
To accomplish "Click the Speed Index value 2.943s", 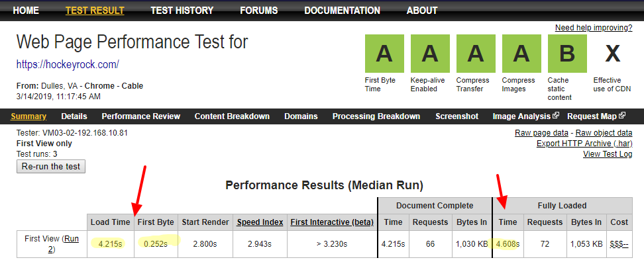I will coord(260,244).
